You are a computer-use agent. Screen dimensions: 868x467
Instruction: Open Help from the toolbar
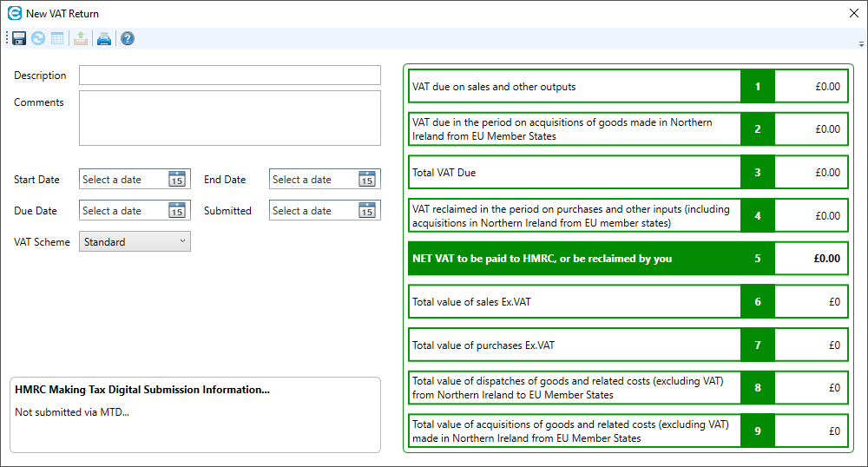(128, 38)
